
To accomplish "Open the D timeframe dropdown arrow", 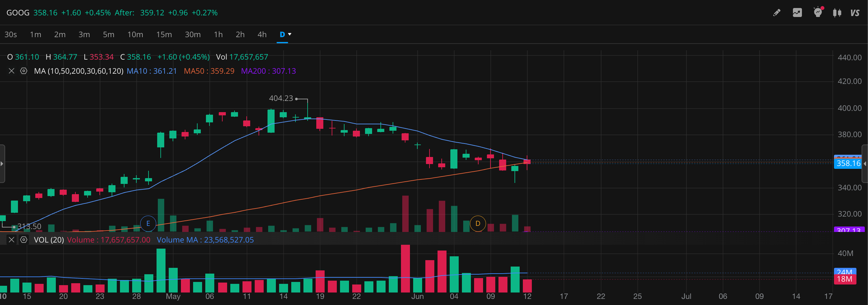I will pos(290,34).
